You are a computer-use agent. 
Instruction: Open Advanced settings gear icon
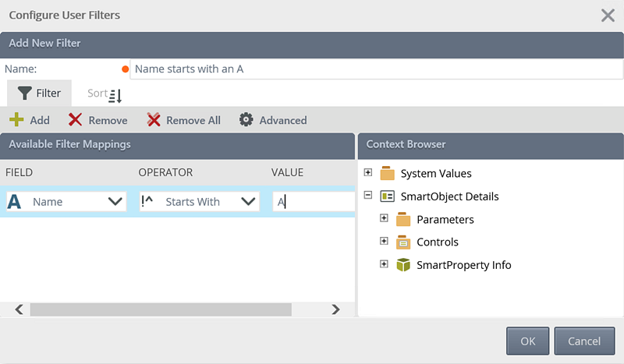(x=246, y=120)
